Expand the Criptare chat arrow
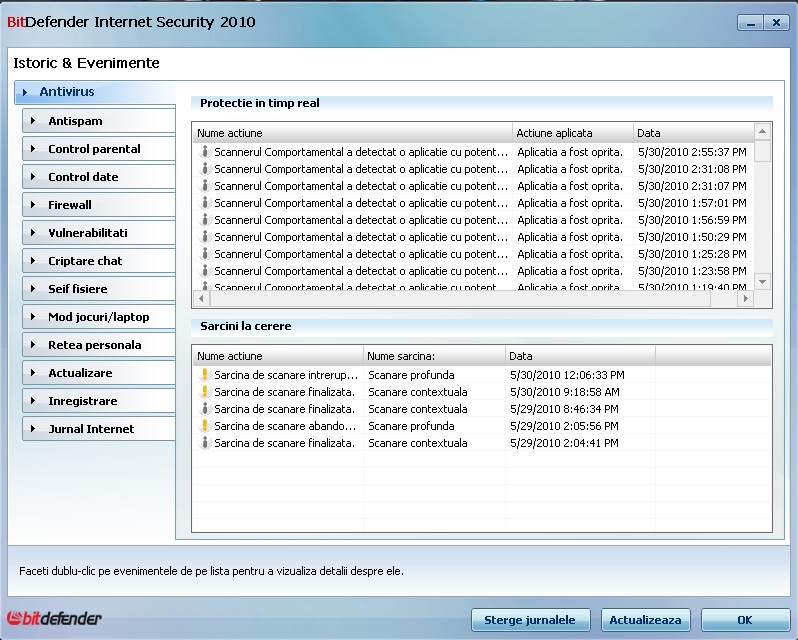798x640 pixels. coord(33,260)
